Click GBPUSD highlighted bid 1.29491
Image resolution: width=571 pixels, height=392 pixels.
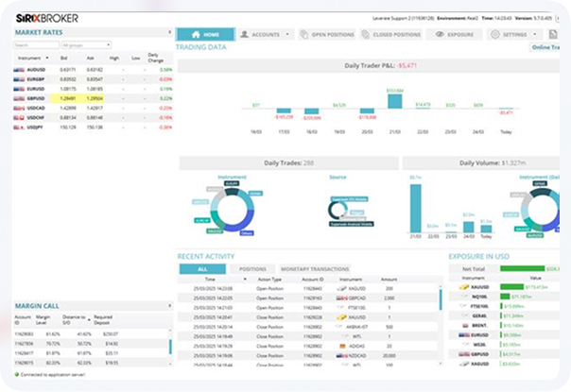68,98
